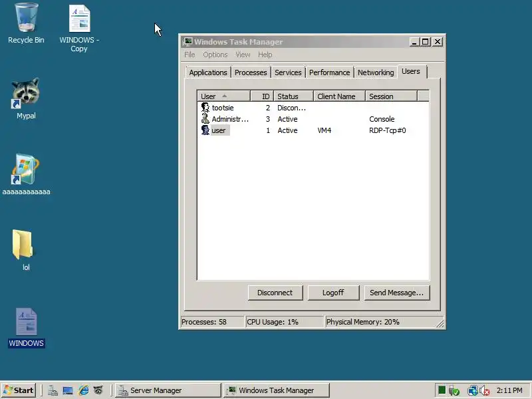Screen dimensions: 532x399
Task: Sort by the Session column header
Action: coord(391,96)
